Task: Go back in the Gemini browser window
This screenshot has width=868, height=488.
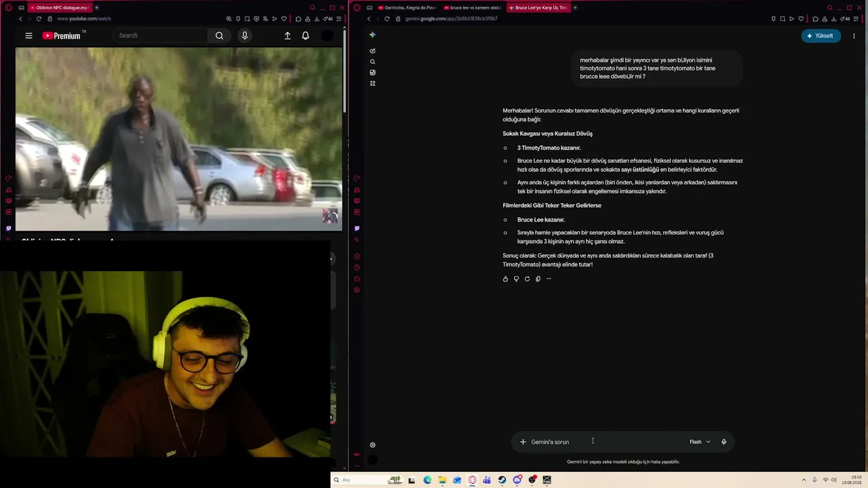Action: point(370,19)
